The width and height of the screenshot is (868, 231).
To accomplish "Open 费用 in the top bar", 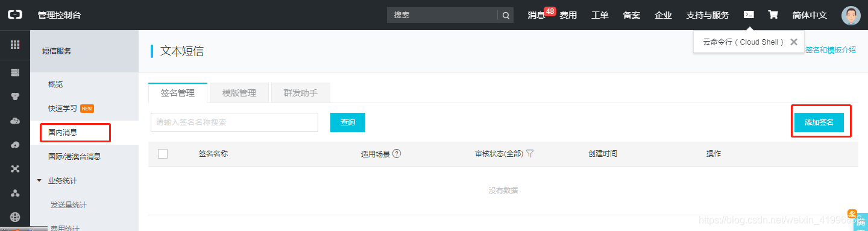I will tap(568, 15).
